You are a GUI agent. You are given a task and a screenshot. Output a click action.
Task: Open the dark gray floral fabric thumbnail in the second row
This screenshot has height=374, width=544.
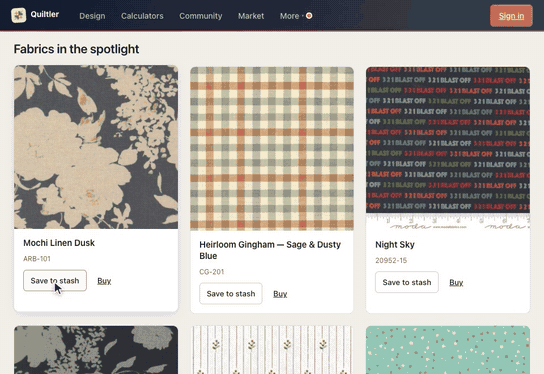pyautogui.click(x=96, y=350)
